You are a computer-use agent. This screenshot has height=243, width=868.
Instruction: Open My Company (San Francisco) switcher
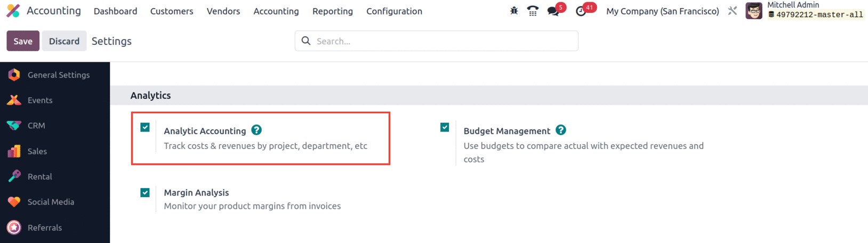tap(662, 11)
